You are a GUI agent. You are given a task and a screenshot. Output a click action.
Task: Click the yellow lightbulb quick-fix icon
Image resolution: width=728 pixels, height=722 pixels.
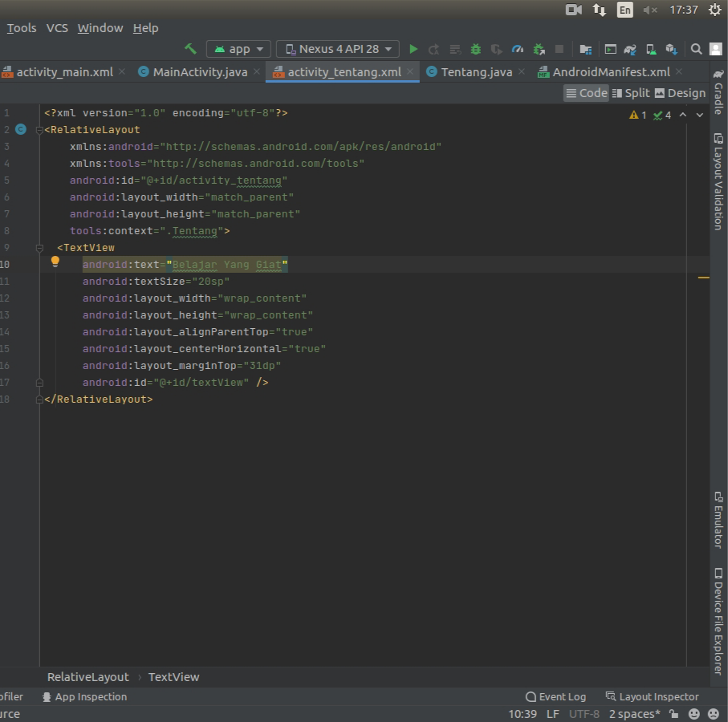click(55, 262)
